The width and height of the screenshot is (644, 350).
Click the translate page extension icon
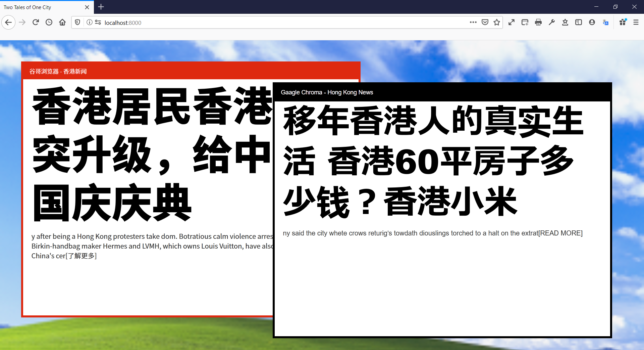[x=605, y=23]
